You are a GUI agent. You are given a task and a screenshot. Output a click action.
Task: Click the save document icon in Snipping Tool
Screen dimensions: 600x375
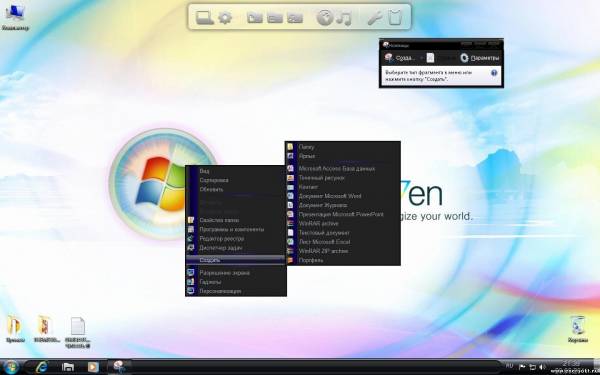(430, 58)
